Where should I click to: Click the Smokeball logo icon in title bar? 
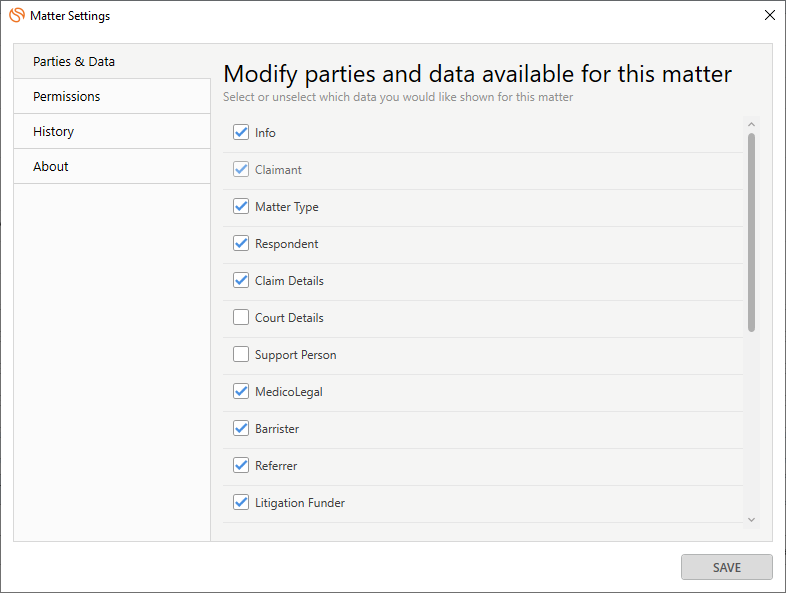[x=17, y=15]
